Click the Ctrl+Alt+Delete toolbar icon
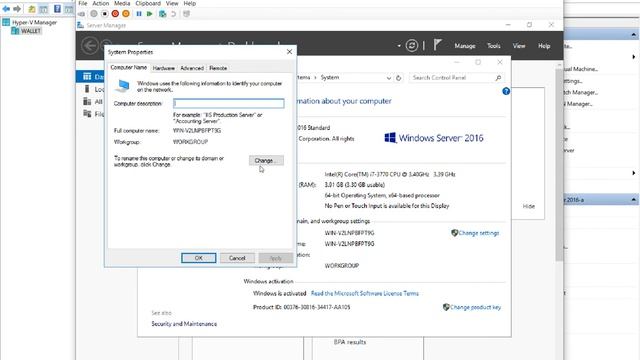Screen dimensions: 640x360 82,14
